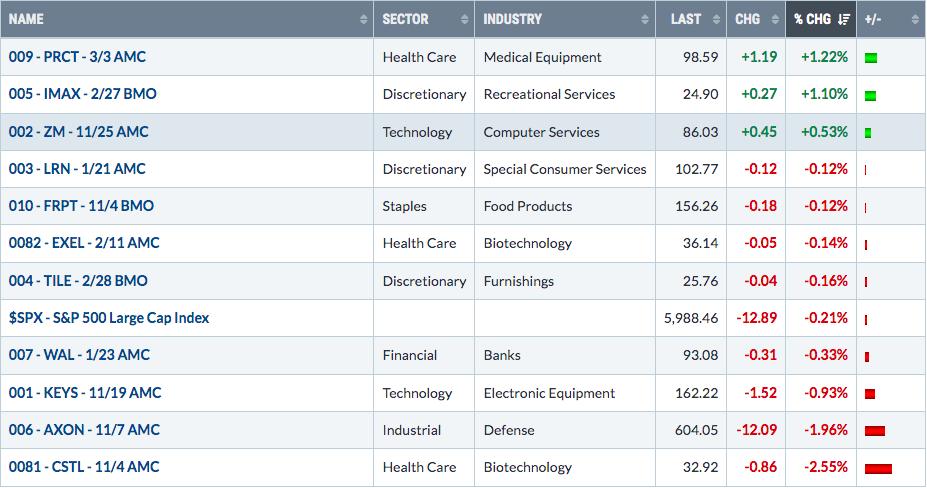The width and height of the screenshot is (927, 488).
Task: Open the 009 - PRCT - 3/3 AMC link
Action: [x=77, y=57]
